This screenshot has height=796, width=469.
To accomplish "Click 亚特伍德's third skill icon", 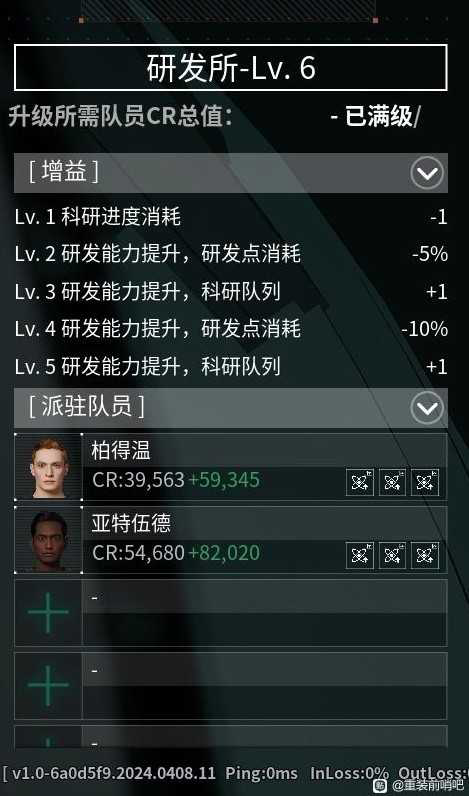I will pyautogui.click(x=425, y=555).
